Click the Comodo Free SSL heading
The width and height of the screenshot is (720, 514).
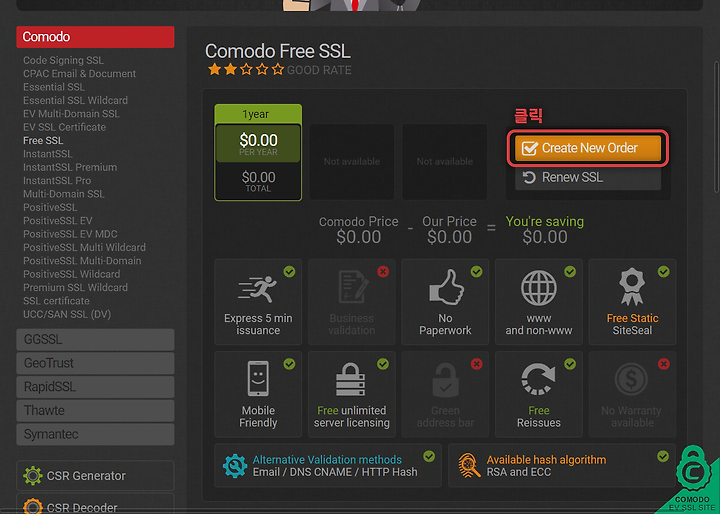278,51
